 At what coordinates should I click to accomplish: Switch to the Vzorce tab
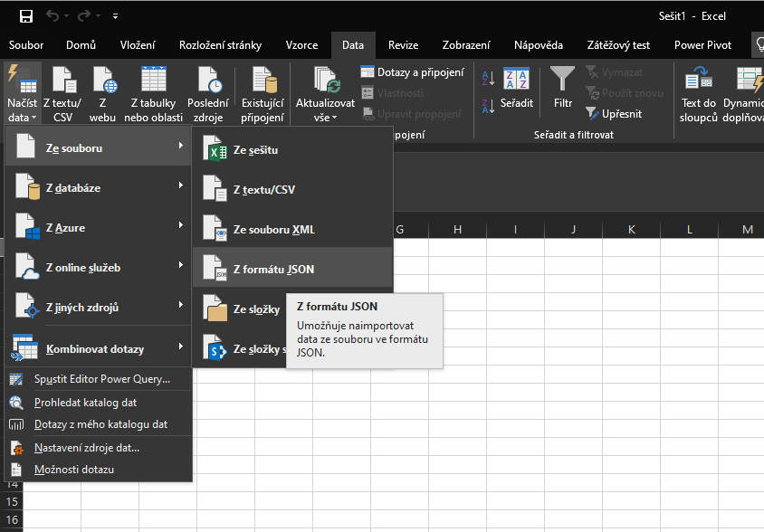tap(301, 45)
